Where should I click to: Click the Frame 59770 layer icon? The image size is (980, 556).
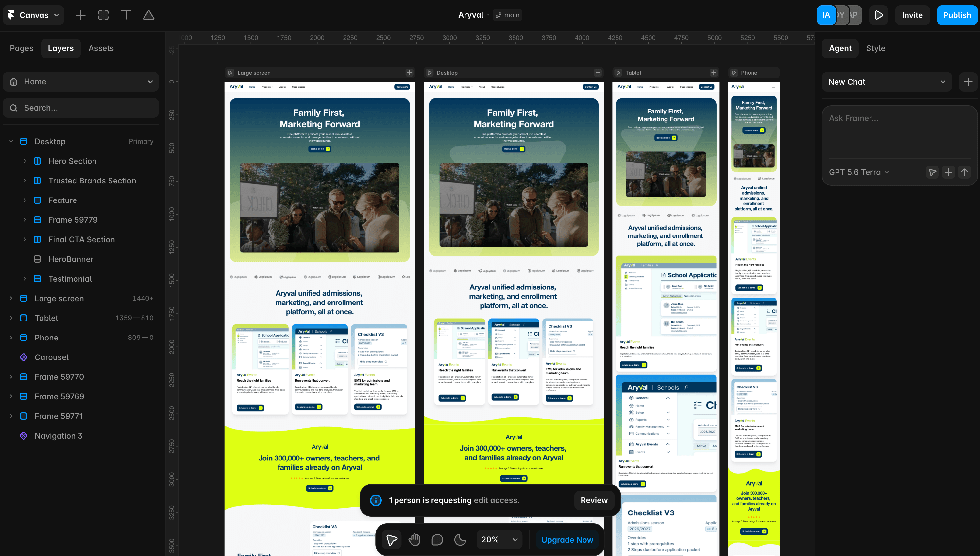[x=24, y=377]
